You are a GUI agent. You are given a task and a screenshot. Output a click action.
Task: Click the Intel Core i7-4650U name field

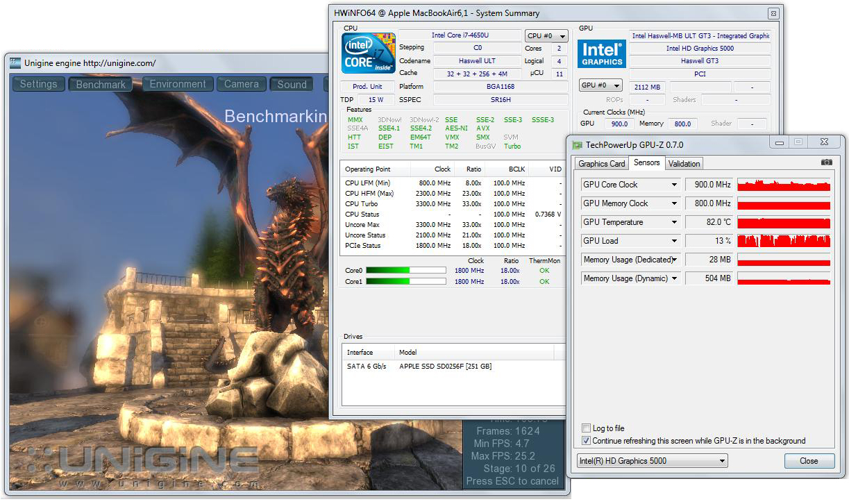(460, 35)
